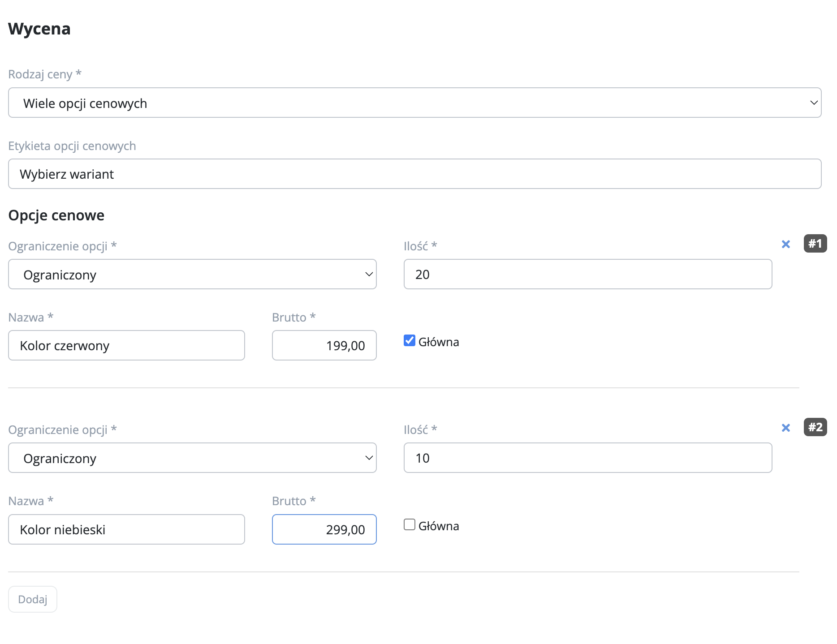Click the Ilość field containing 20
The width and height of the screenshot is (837, 644).
(x=587, y=275)
